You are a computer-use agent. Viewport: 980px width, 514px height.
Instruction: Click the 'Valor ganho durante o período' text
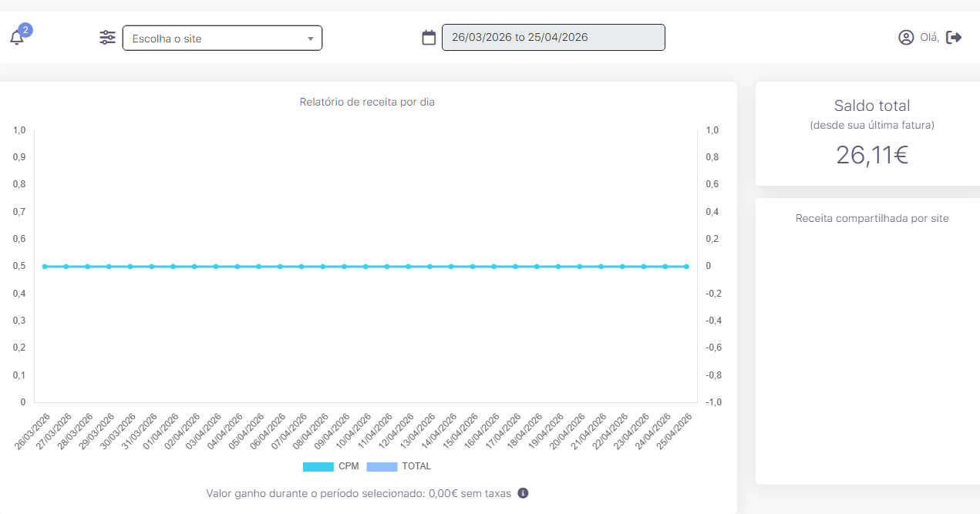point(359,493)
